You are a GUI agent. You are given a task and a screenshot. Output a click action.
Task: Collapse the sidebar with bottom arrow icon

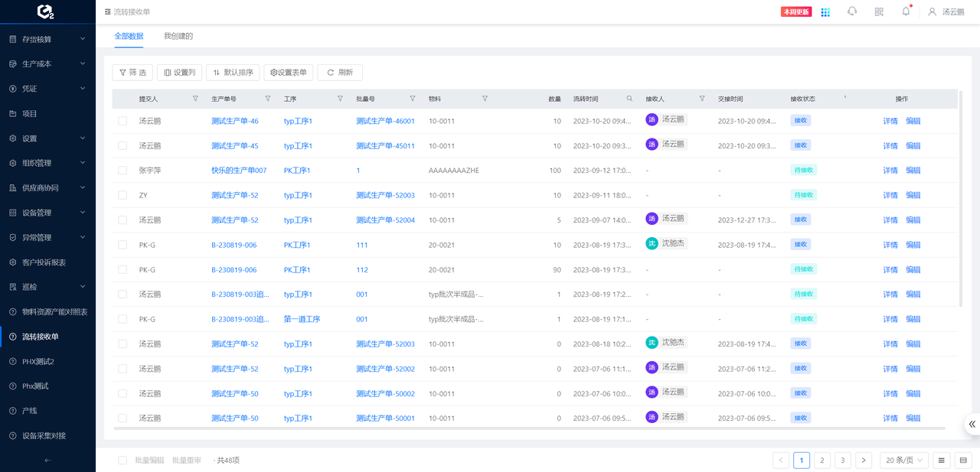[x=47, y=461]
